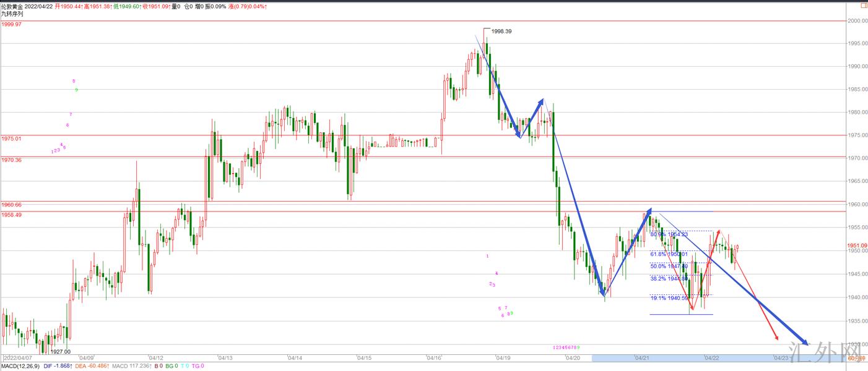The width and height of the screenshot is (868, 371).
Task: Click the 60分钟 period label at bottom right
Action: point(856,358)
